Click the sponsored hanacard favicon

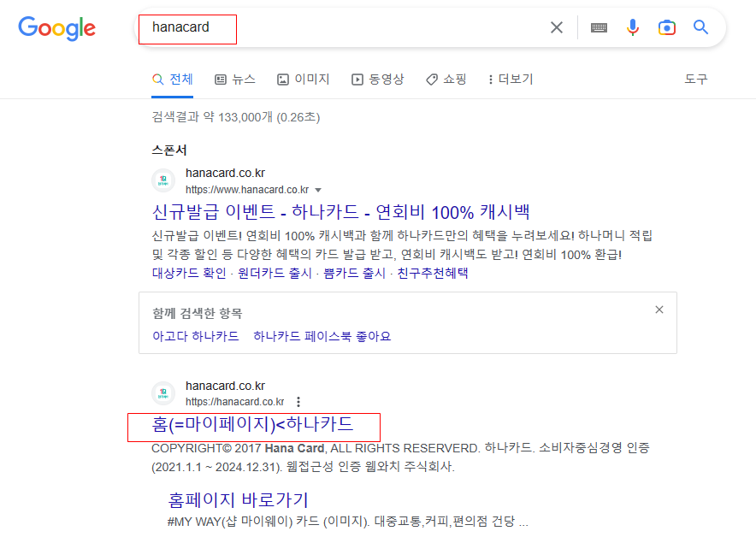click(x=163, y=180)
